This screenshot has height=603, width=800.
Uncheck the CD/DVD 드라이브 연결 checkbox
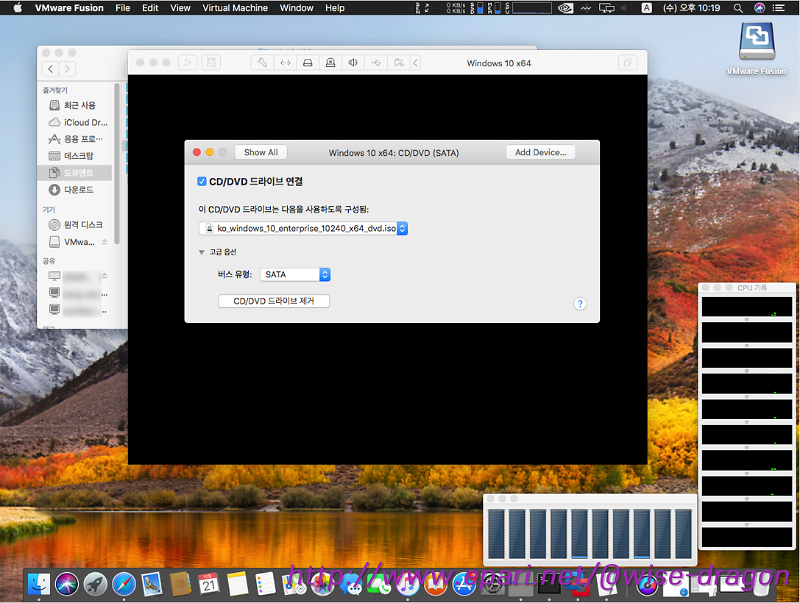tap(202, 181)
